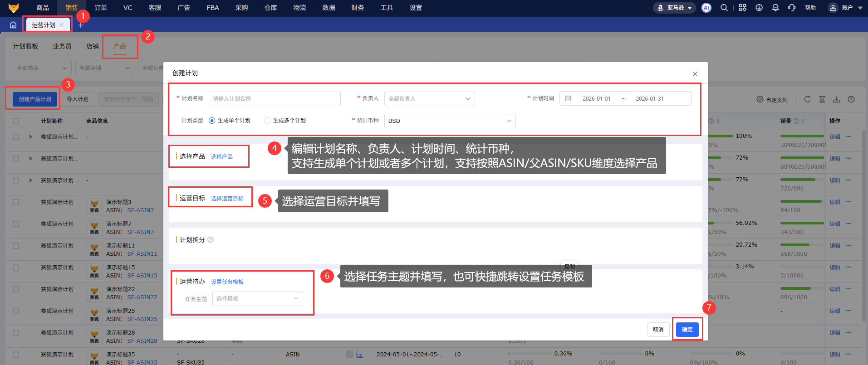868x365 pixels.
Task: Open the 订单 menu
Action: (101, 8)
